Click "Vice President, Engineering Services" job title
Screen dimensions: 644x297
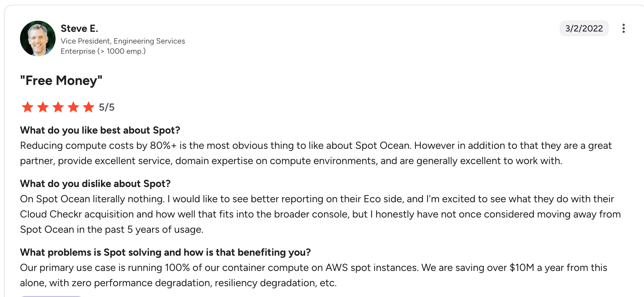click(123, 41)
